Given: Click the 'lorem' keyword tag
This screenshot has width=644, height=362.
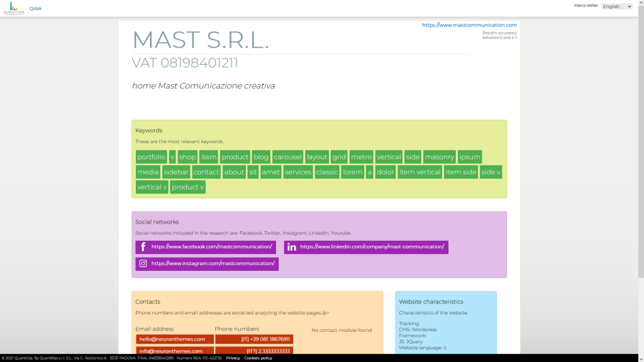Looking at the screenshot, I should tap(352, 172).
